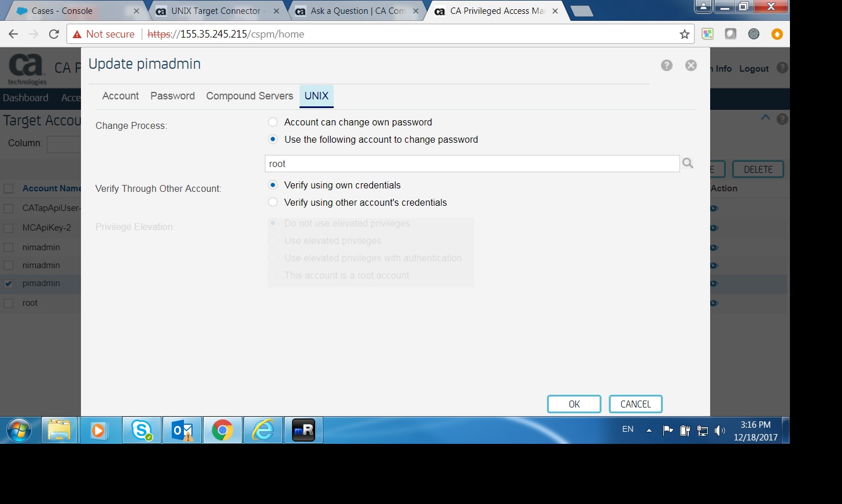Open Action Center flag icon
This screenshot has height=504, width=842.
click(668, 430)
